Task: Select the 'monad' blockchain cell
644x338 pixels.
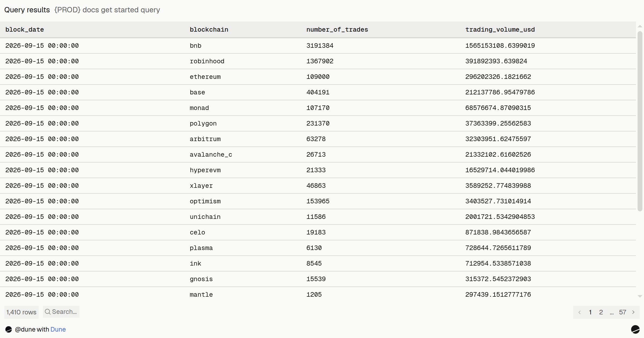Action: tap(199, 108)
